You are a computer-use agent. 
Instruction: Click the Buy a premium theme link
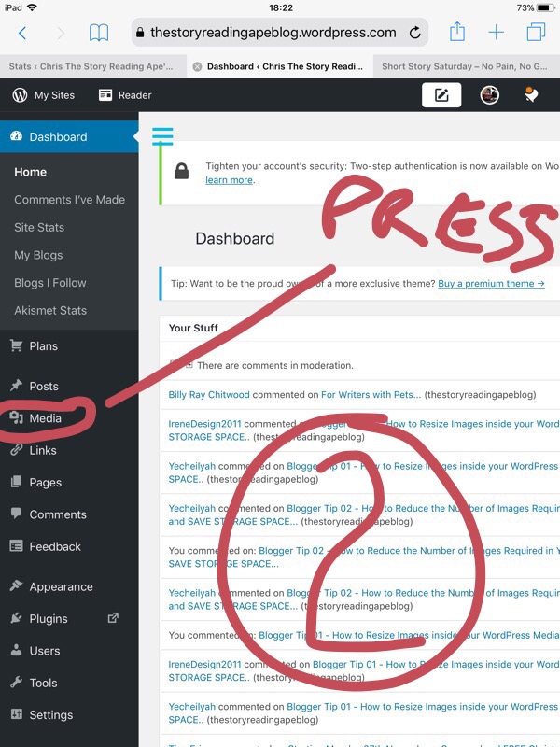click(x=491, y=283)
